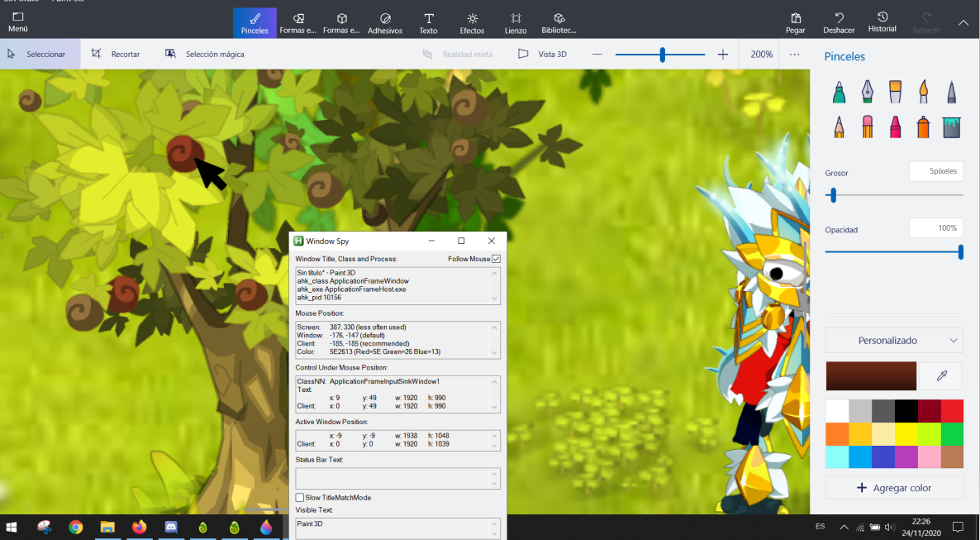The width and height of the screenshot is (980, 540).
Task: Click the Pegar button
Action: 795,23
